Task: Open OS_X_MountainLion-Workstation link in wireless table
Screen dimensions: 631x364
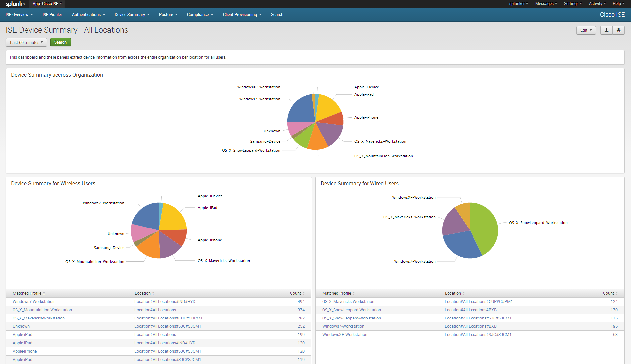Action: click(x=42, y=310)
